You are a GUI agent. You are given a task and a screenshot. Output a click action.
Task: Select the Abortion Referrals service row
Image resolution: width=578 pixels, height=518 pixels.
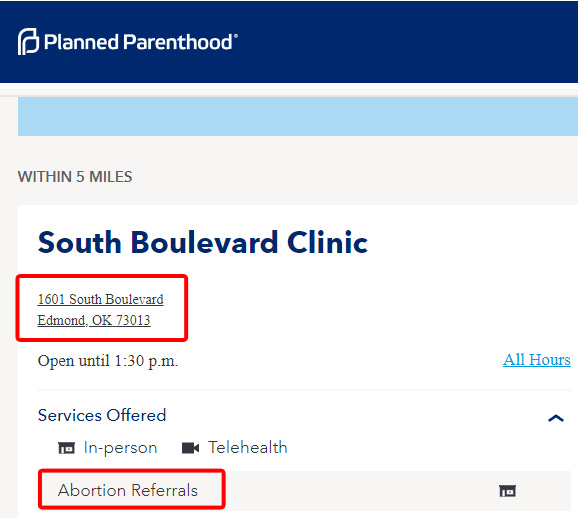click(304, 491)
